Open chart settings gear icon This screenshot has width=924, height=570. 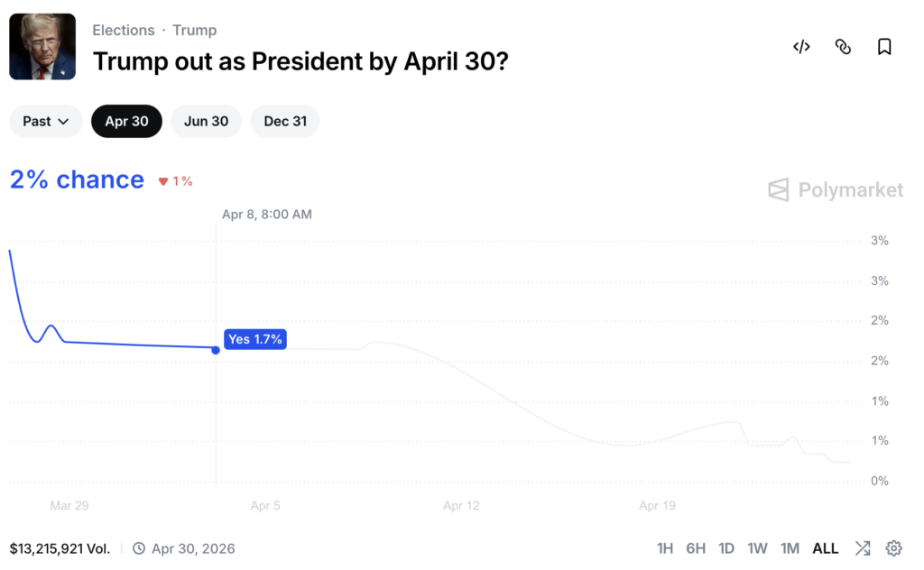[x=893, y=548]
